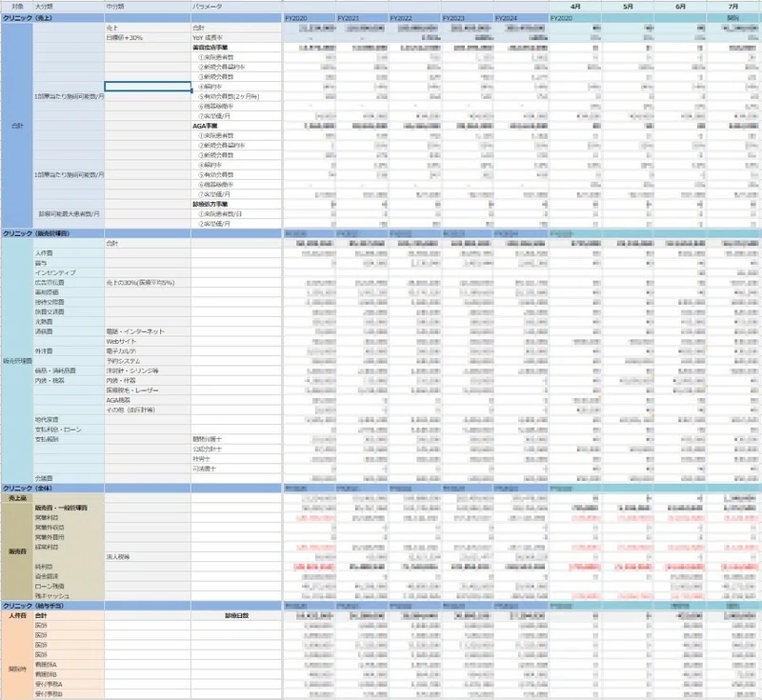Select the 4月 month header
The height and width of the screenshot is (700, 762).
point(575,7)
